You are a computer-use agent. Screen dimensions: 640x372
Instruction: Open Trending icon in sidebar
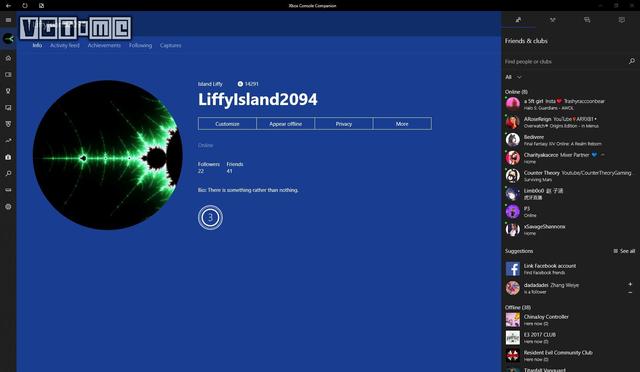(x=8, y=140)
